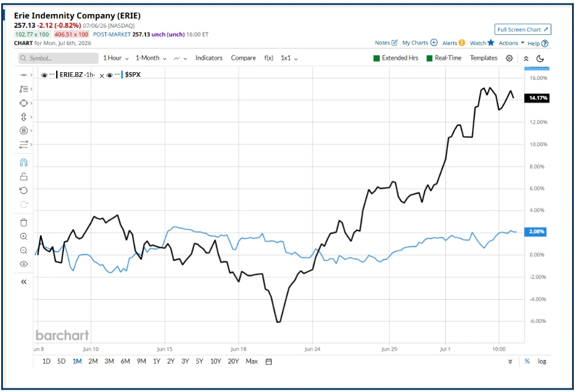Select the 5D range tab
Image resolution: width=575 pixels, height=392 pixels.
(62, 361)
